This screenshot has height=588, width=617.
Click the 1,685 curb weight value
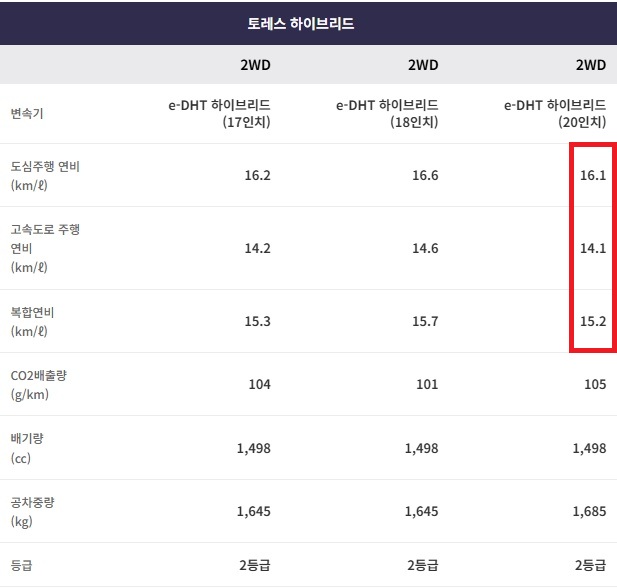tap(589, 512)
